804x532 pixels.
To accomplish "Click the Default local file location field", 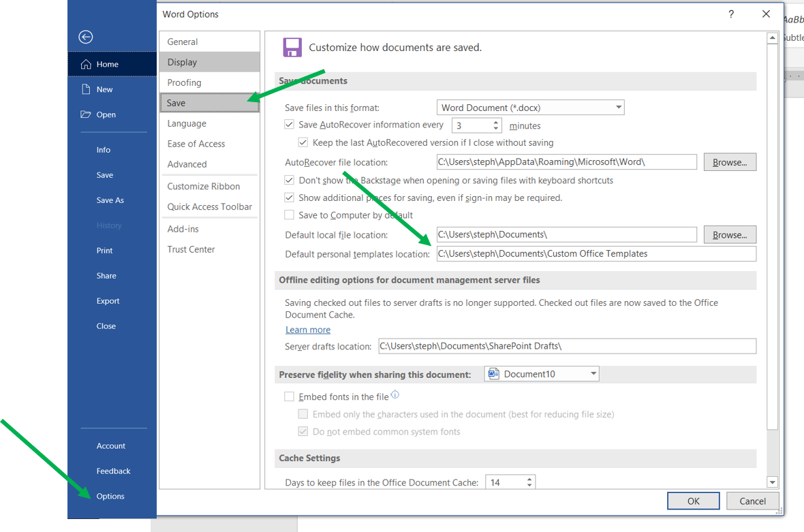I will pyautogui.click(x=566, y=234).
